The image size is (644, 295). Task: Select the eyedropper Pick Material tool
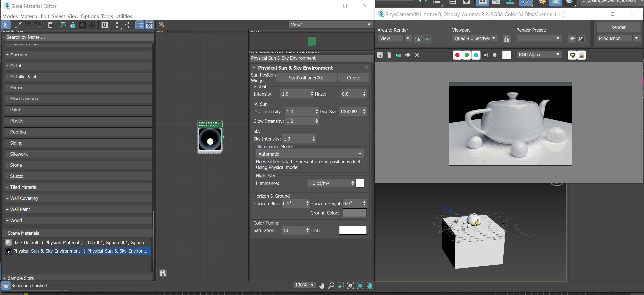(x=18, y=25)
